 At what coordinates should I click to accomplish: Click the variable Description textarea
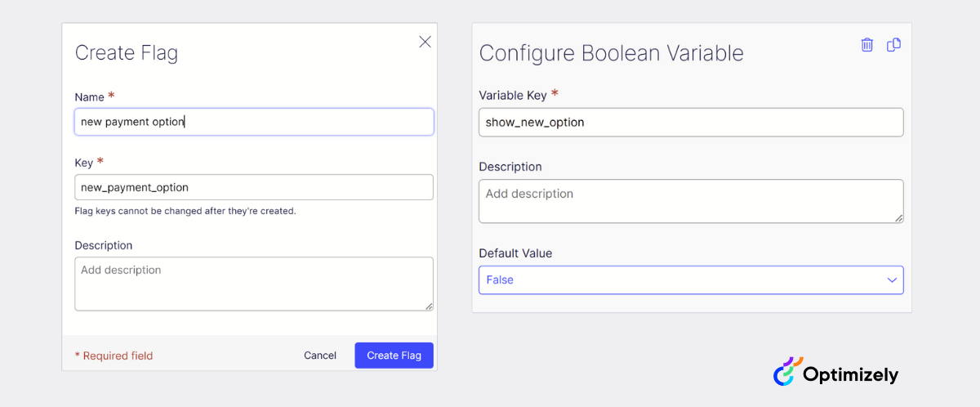point(691,200)
